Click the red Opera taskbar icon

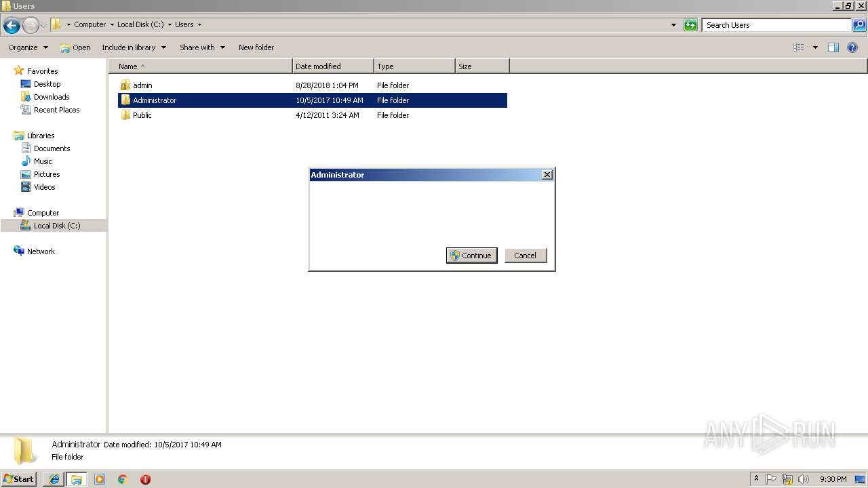(145, 479)
